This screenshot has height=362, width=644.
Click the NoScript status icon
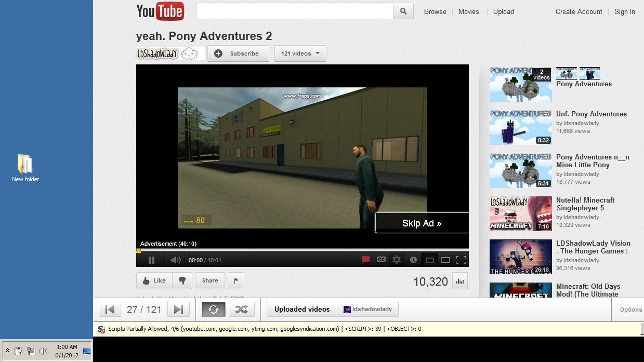click(x=102, y=329)
